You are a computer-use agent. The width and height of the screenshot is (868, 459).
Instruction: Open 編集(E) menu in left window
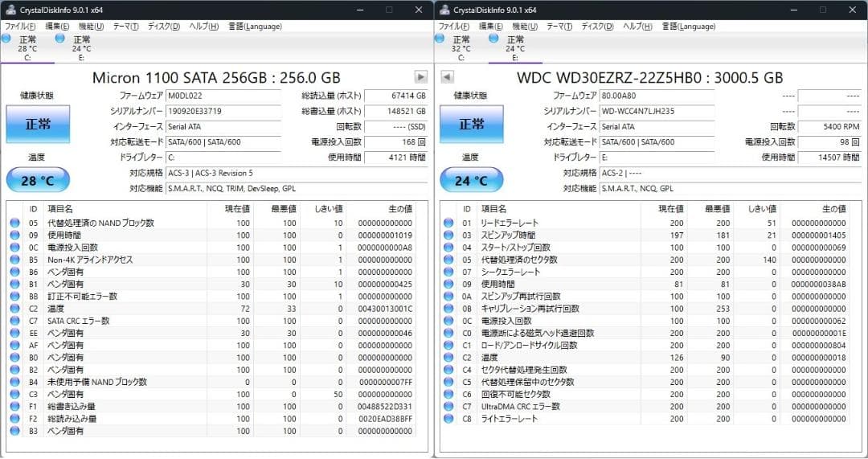[57, 27]
